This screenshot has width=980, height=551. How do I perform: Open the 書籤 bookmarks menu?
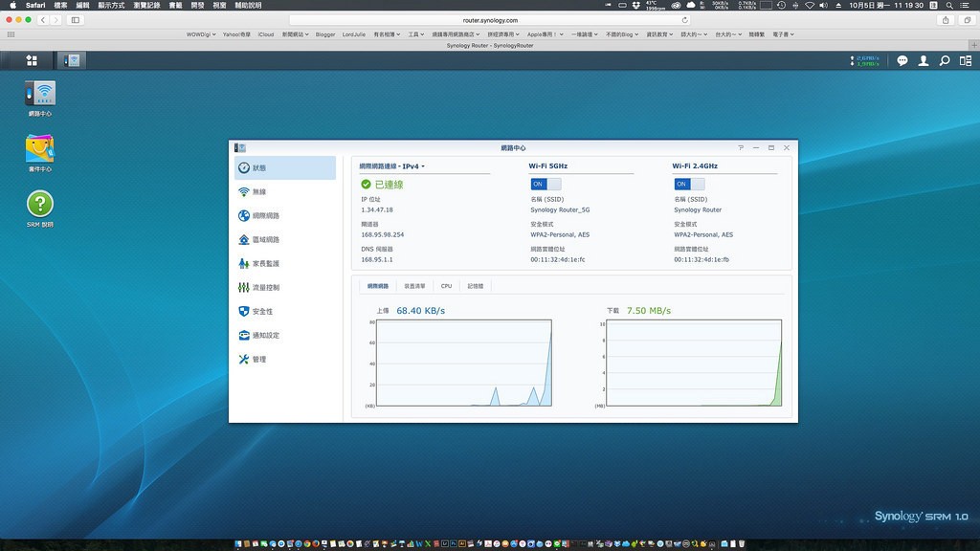coord(176,5)
